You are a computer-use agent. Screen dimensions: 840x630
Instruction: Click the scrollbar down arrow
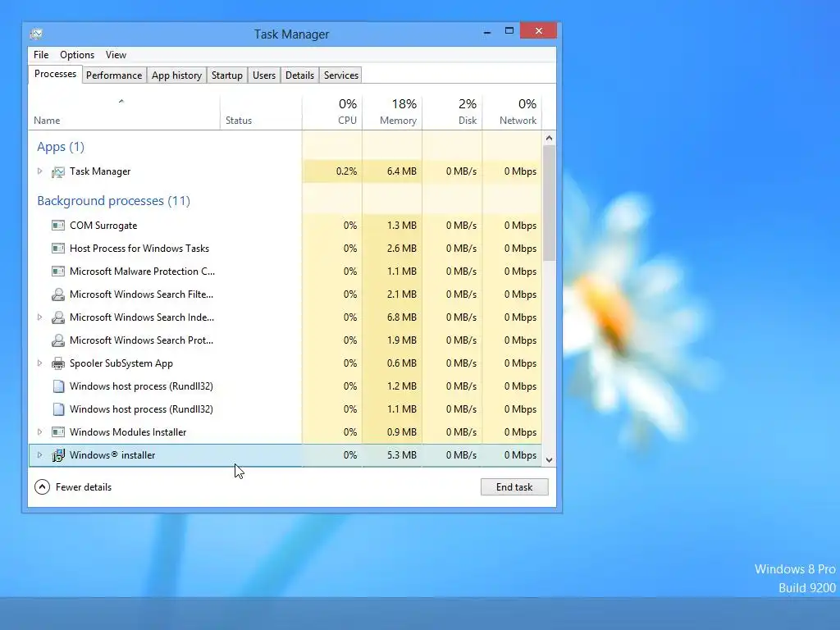[x=549, y=460]
